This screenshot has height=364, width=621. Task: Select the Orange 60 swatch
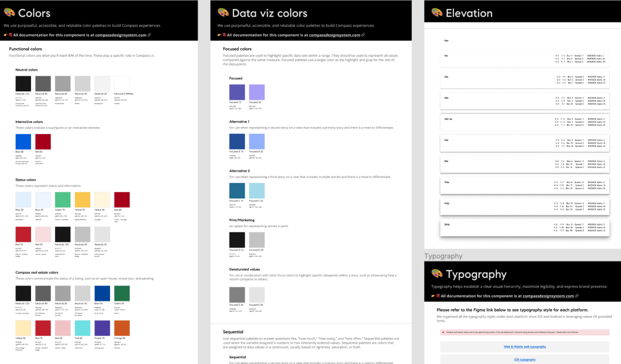(122, 328)
